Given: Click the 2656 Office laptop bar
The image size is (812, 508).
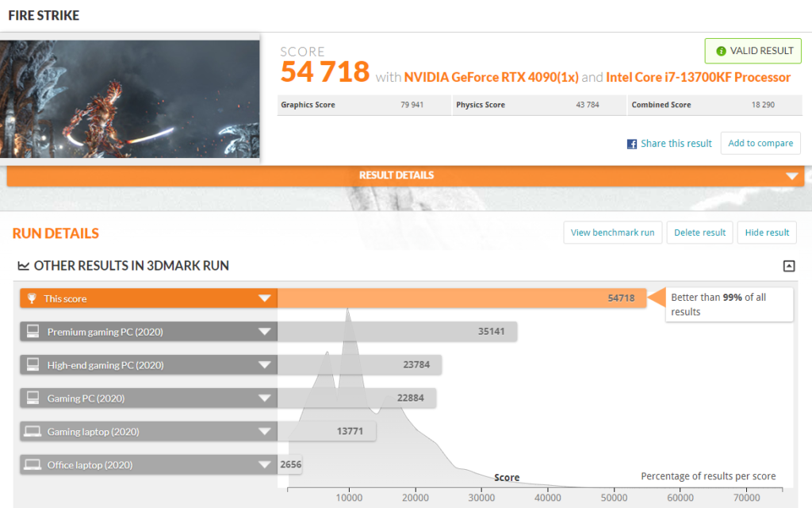Looking at the screenshot, I should (289, 464).
